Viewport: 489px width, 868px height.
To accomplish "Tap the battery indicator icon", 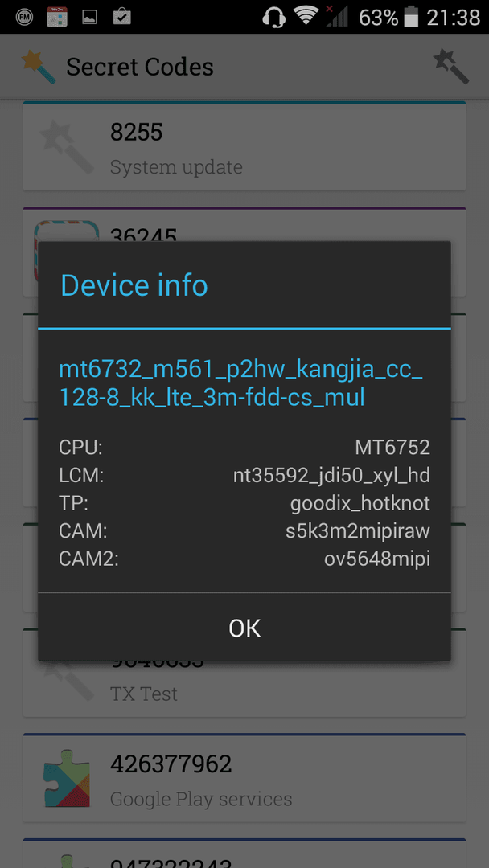I will [411, 17].
